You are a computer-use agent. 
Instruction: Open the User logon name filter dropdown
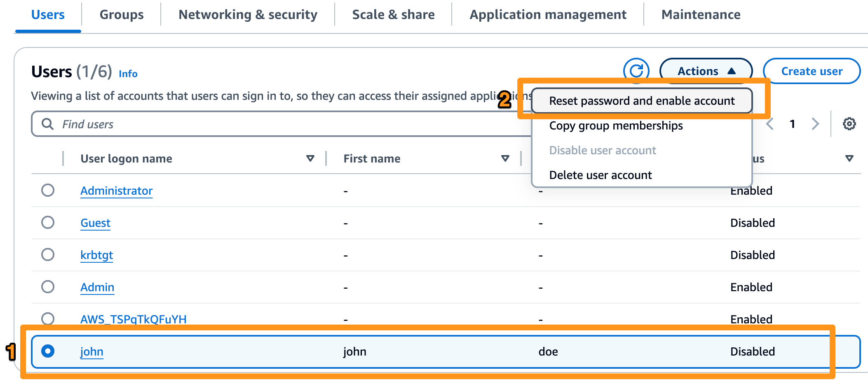(310, 158)
